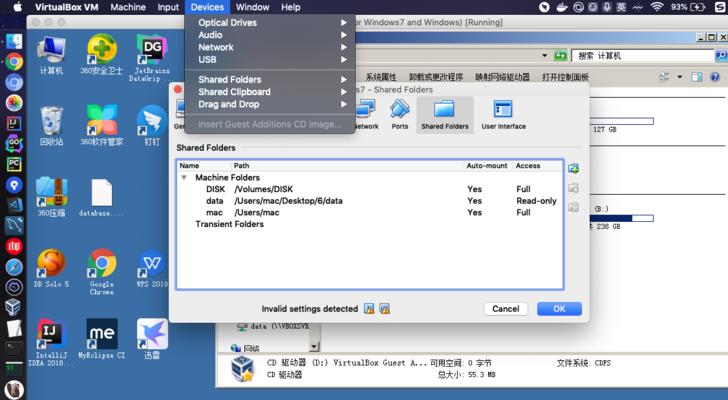Open the Shared Folders submenu

(x=270, y=79)
